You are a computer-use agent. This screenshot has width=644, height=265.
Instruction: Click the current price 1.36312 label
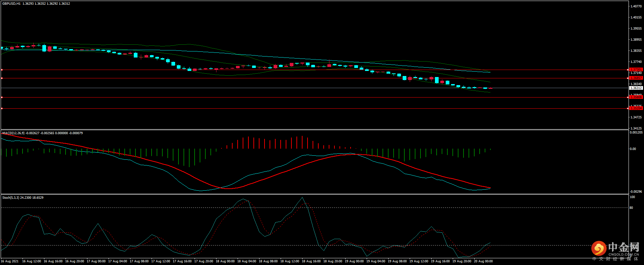click(636, 88)
